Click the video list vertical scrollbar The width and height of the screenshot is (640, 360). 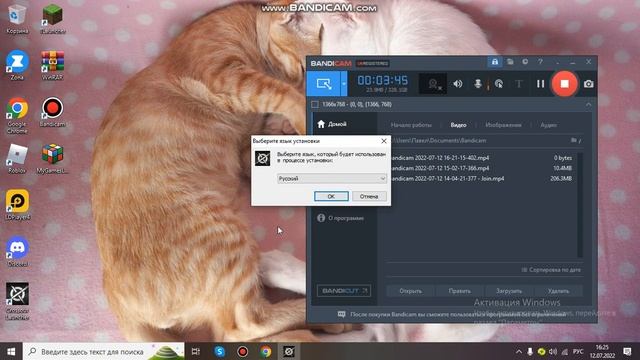[580, 205]
